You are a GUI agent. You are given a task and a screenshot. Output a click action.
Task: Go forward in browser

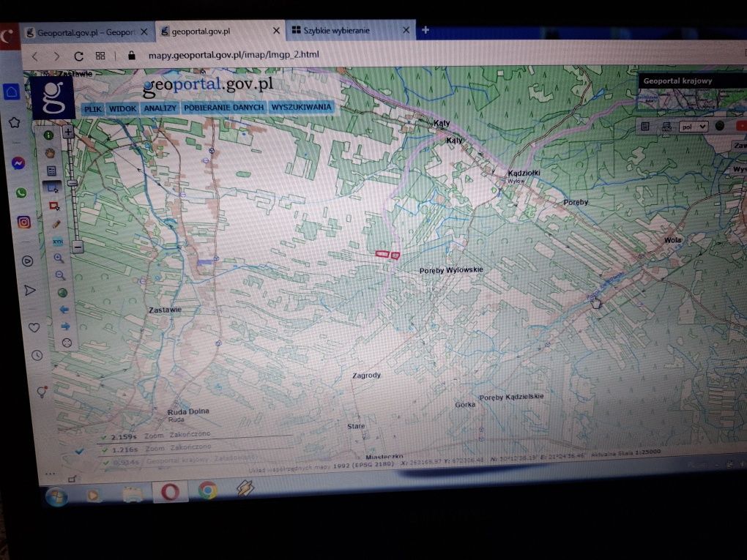(56, 56)
